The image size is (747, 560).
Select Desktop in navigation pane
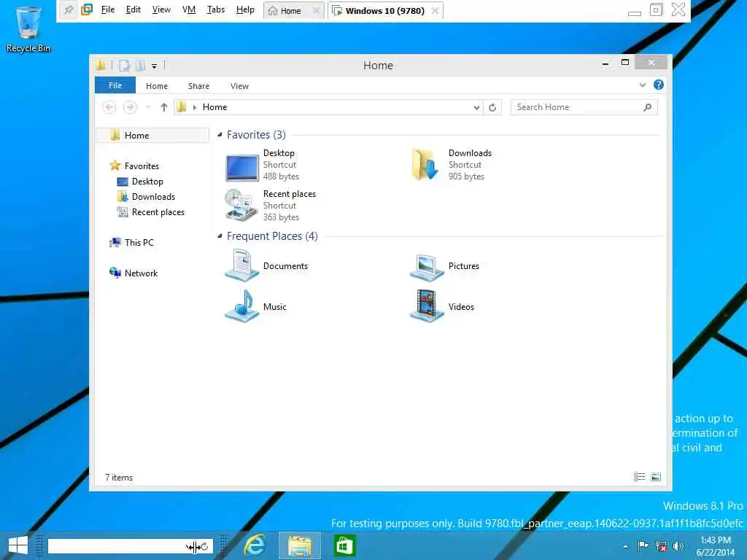[147, 182]
